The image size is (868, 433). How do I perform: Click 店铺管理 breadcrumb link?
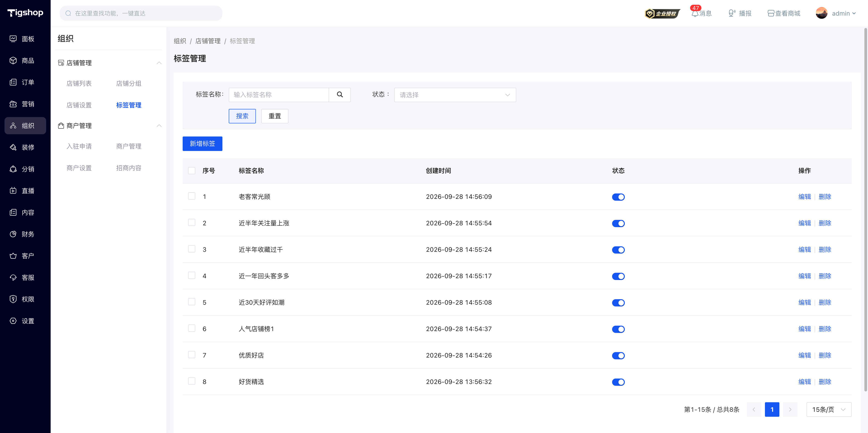tap(208, 41)
